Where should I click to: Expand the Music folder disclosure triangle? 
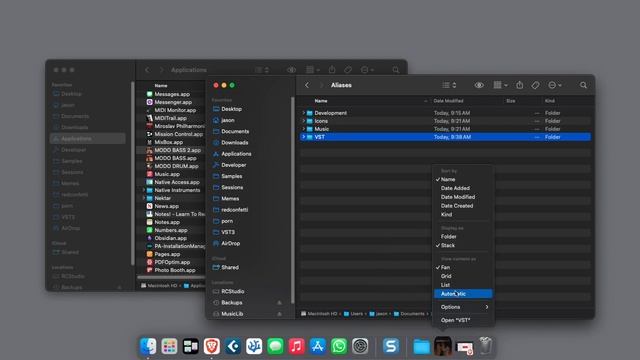[x=304, y=129]
